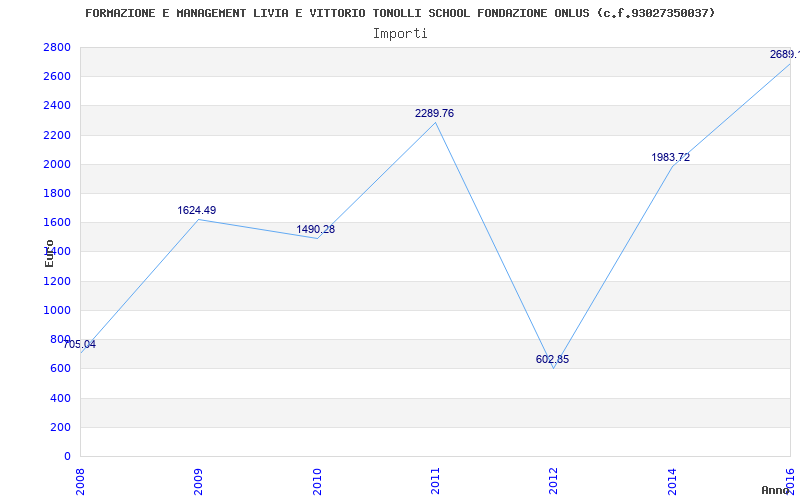Click the 2012 x-axis label
800x500 pixels.
(x=554, y=482)
